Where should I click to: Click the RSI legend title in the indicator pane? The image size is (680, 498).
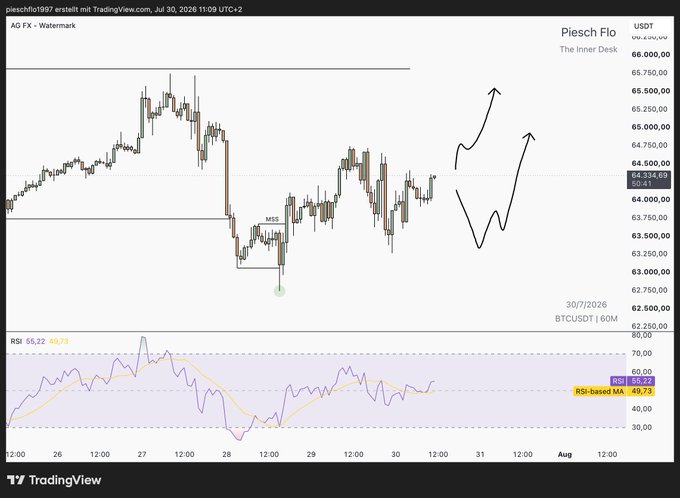click(x=16, y=341)
